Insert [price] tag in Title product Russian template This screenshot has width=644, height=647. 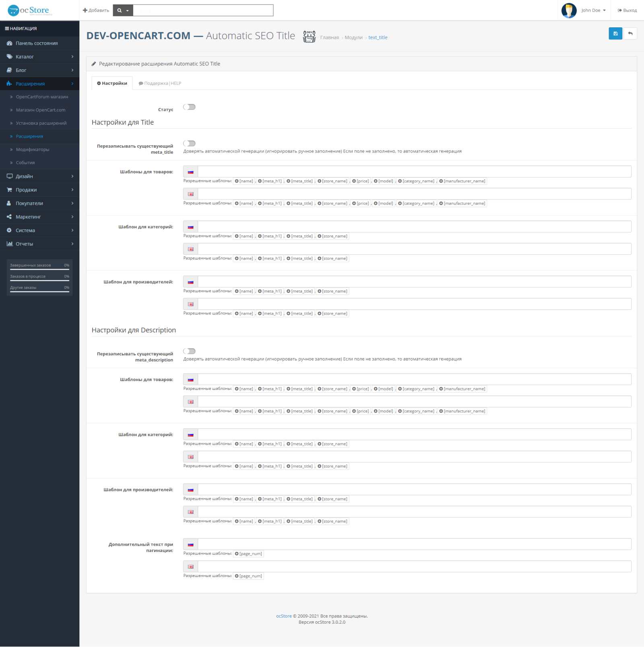pos(361,181)
